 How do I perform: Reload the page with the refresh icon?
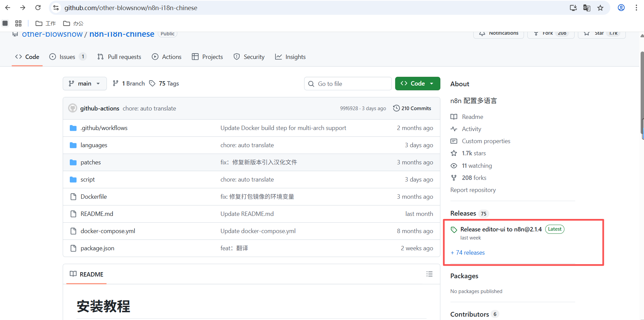point(38,8)
